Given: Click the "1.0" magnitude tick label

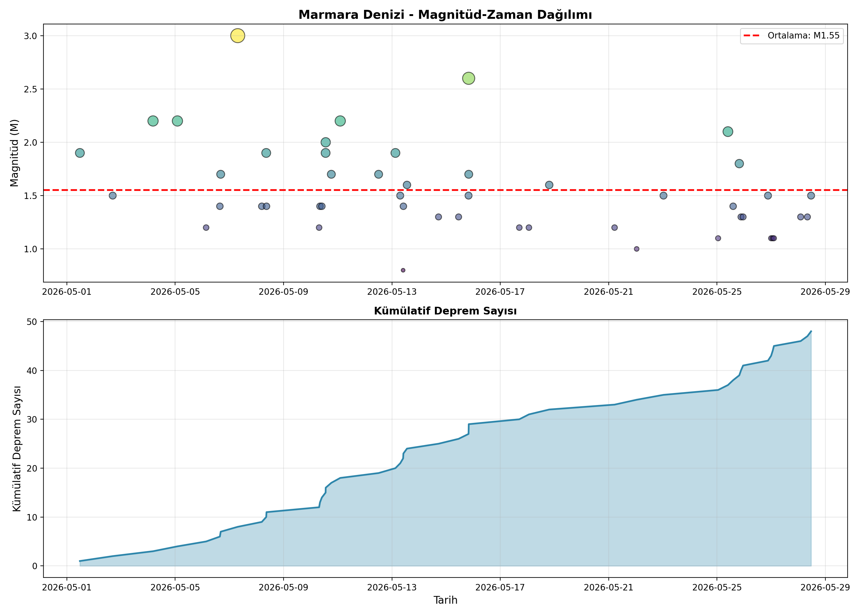Looking at the screenshot, I should point(31,249).
